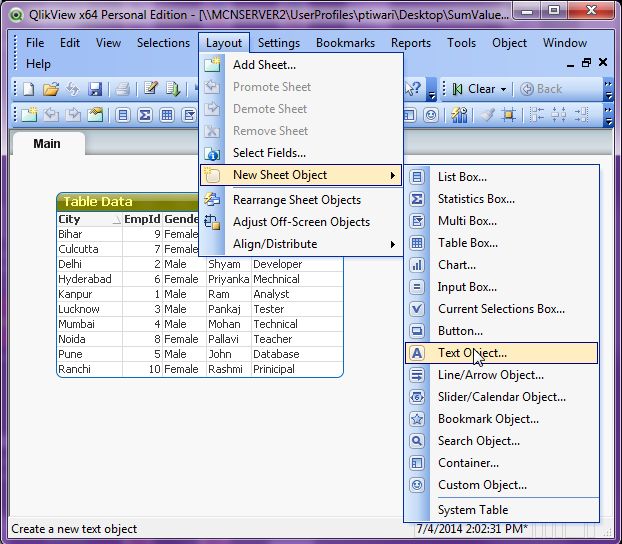Viewport: 622px width, 544px height.
Task: Click the New document toolbar icon
Action: click(x=29, y=89)
